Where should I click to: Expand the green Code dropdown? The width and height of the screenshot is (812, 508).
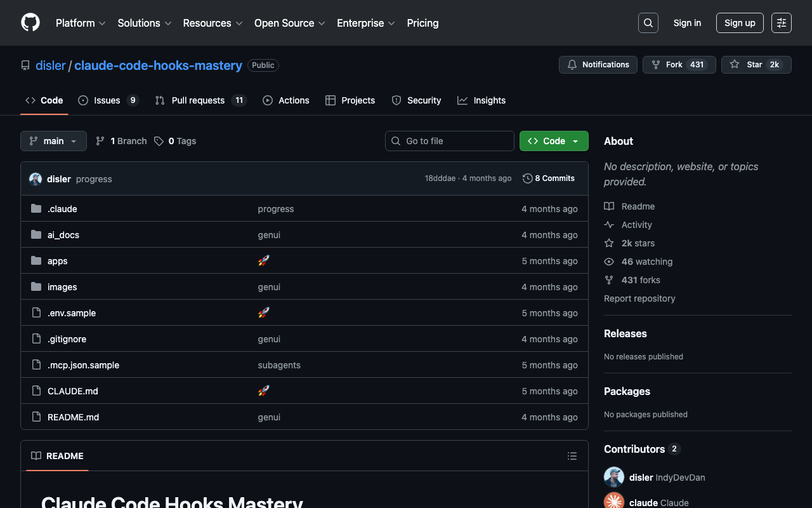pyautogui.click(x=554, y=141)
